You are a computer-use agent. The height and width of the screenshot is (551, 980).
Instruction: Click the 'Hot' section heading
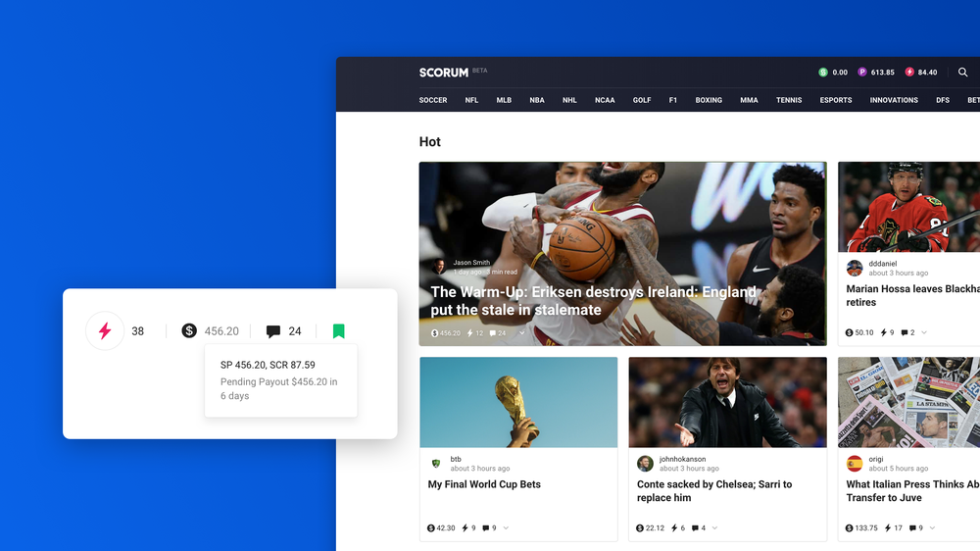coord(430,142)
